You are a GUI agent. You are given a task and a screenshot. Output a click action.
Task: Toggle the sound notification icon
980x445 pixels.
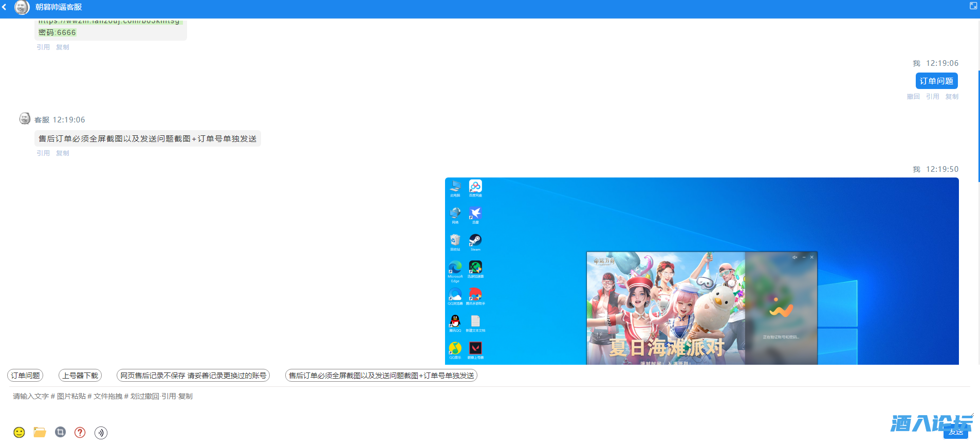click(x=101, y=433)
